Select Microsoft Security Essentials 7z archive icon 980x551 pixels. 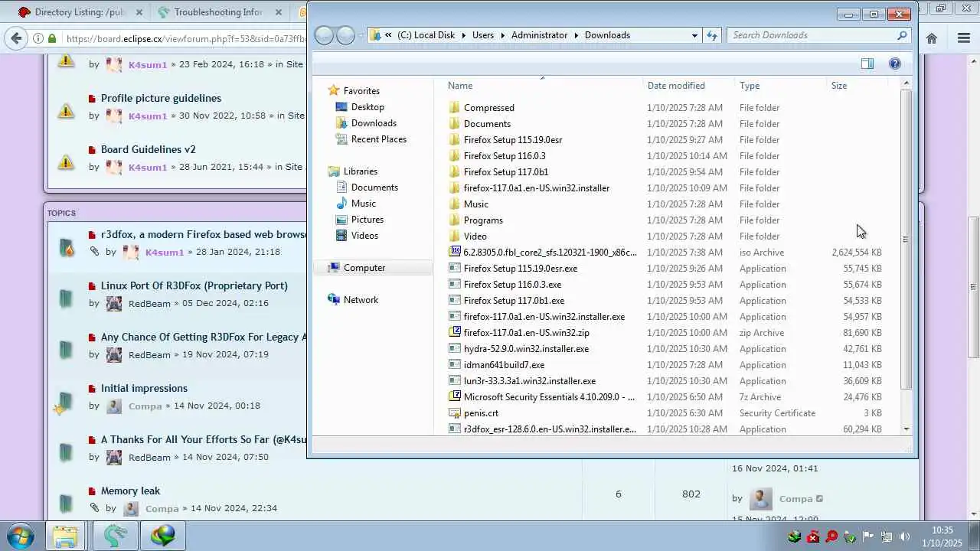pyautogui.click(x=455, y=396)
